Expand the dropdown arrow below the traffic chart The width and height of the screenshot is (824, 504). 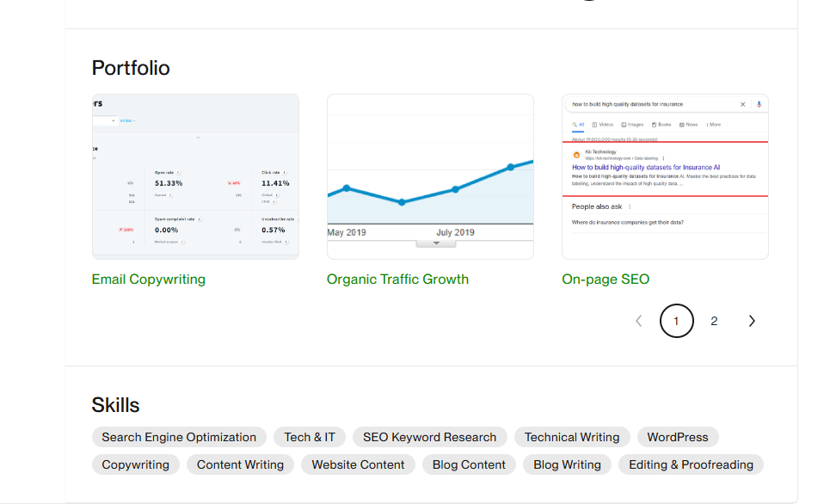[436, 244]
